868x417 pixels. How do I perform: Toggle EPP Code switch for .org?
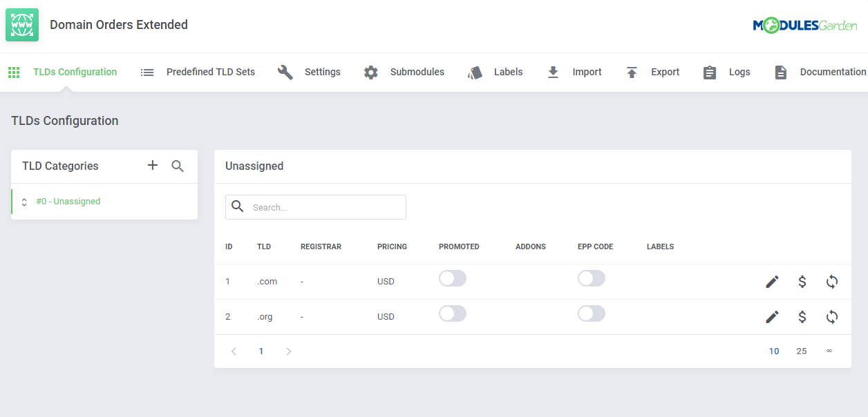[x=592, y=313]
